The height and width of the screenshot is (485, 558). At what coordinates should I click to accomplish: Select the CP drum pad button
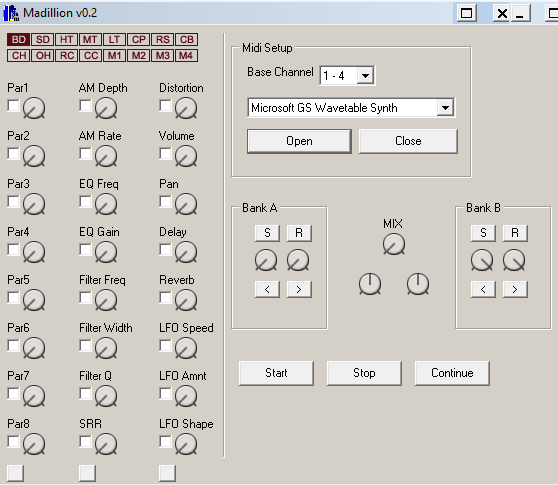click(138, 39)
